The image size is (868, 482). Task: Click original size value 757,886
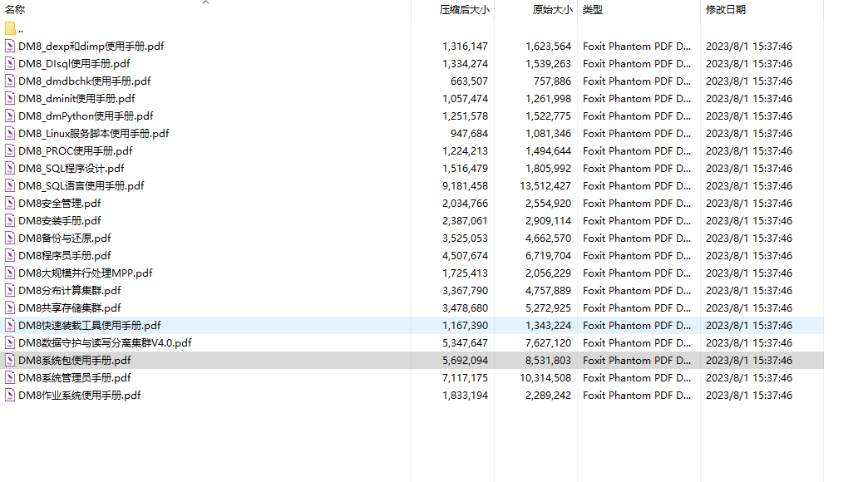point(552,81)
